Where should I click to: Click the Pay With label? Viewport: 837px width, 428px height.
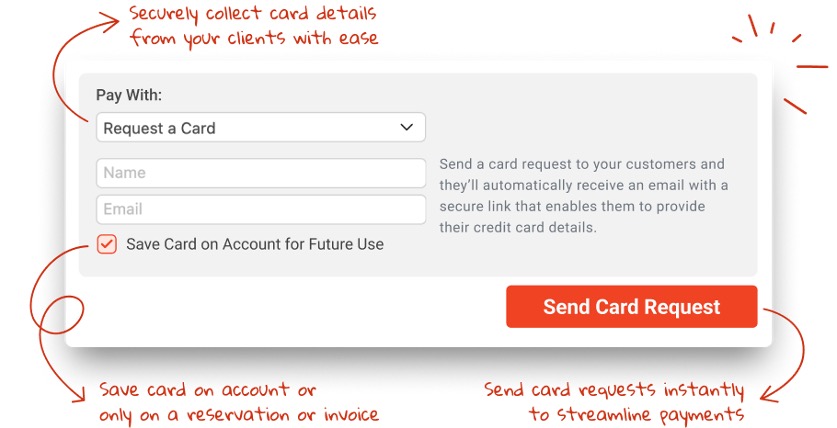pyautogui.click(x=129, y=96)
